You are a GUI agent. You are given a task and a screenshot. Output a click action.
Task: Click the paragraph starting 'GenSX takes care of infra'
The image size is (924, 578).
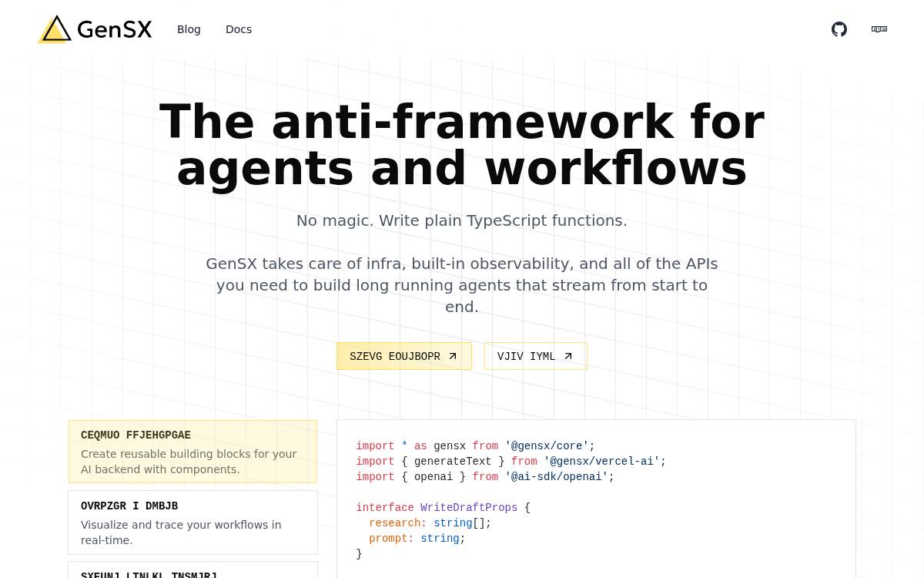[462, 285]
